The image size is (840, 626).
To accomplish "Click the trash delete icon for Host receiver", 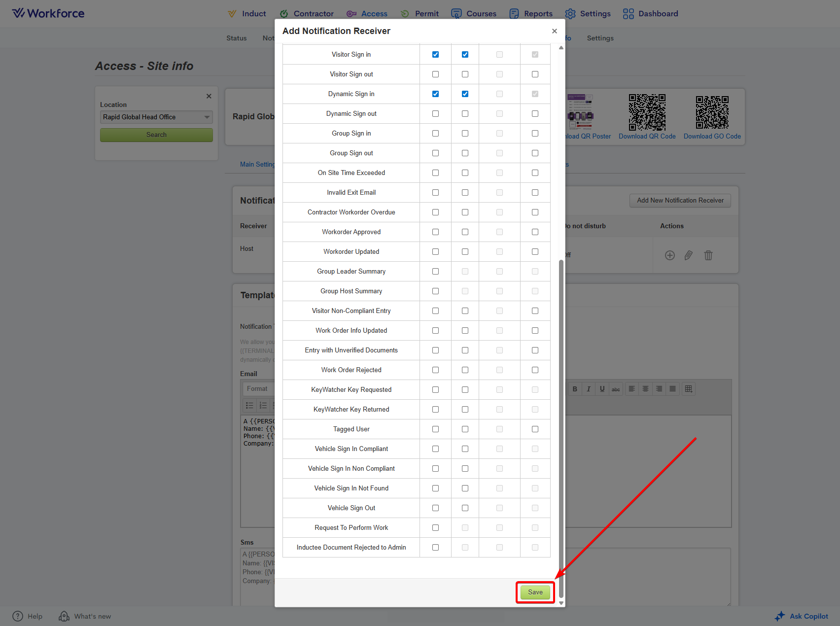I will [708, 255].
